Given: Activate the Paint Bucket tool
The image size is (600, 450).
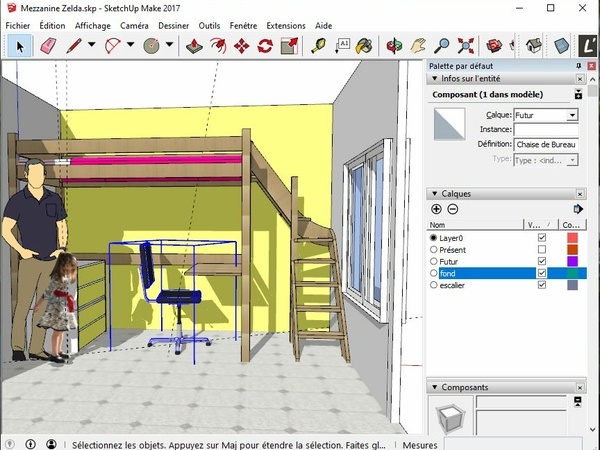Looking at the screenshot, I should coord(365,46).
